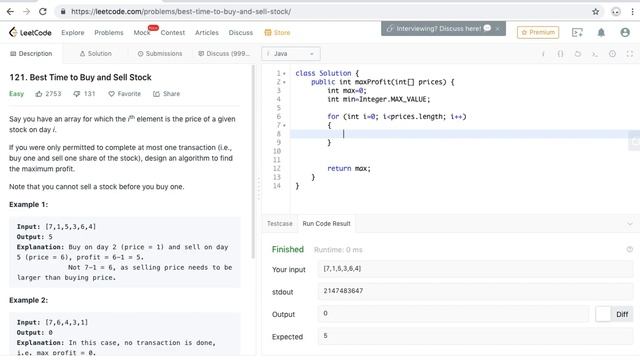
Task: Click the Premium button
Action: (538, 32)
